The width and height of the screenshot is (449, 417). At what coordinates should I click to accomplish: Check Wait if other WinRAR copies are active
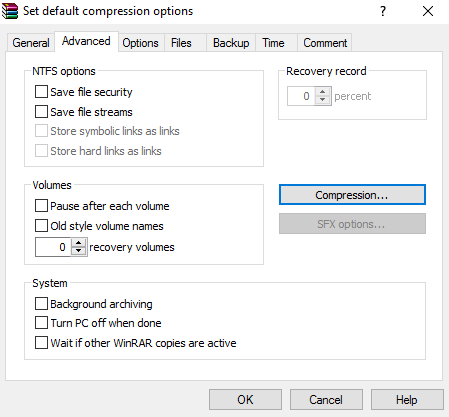[41, 343]
